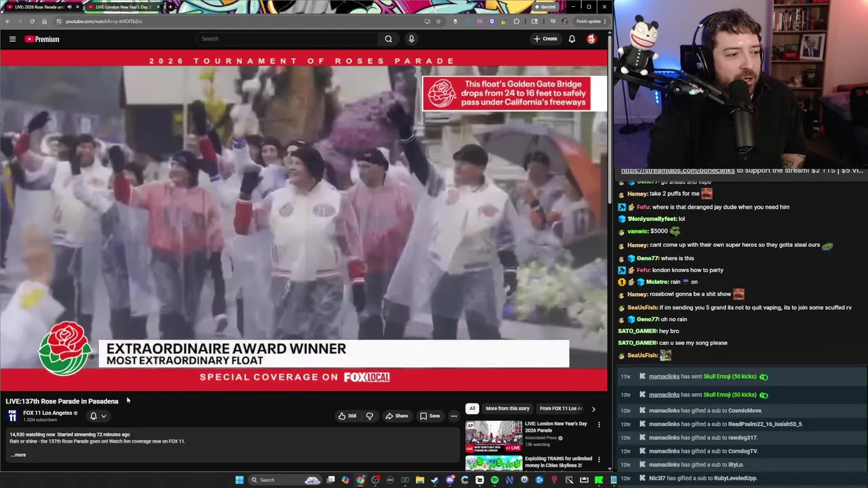Click chat message 'can u see my song please'

coord(693,343)
